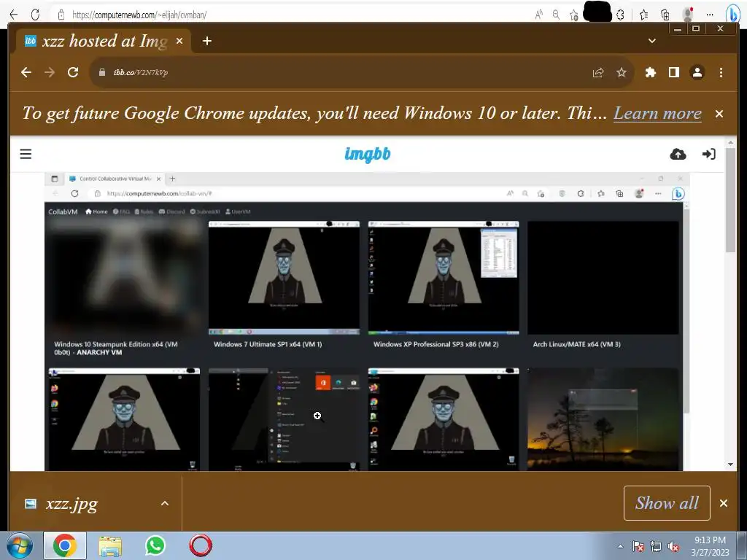
Task: Open Chrome's three-dot menu
Action: 721,72
